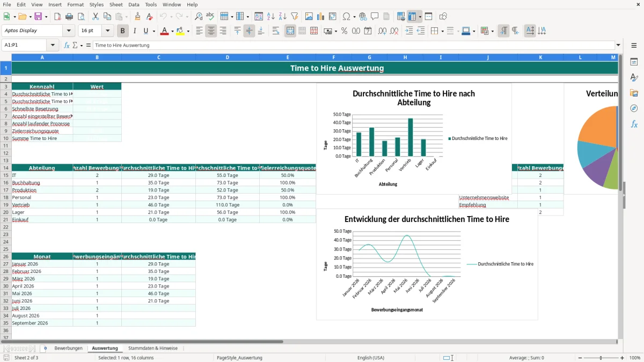The image size is (644, 362).
Task: Open the Function Wizard
Action: pyautogui.click(x=67, y=45)
